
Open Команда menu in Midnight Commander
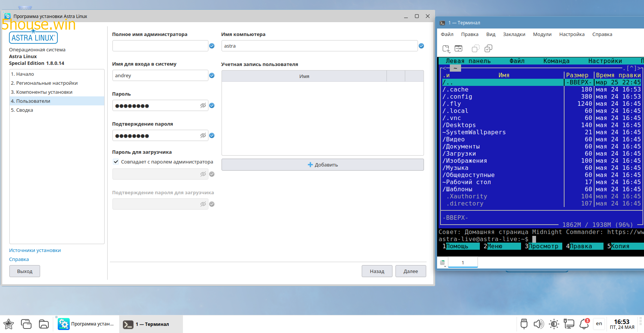pos(556,61)
